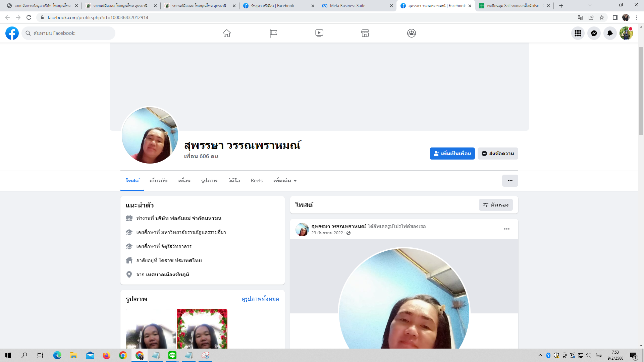
Task: Open the ตัวกรอง filter button
Action: pos(496,205)
